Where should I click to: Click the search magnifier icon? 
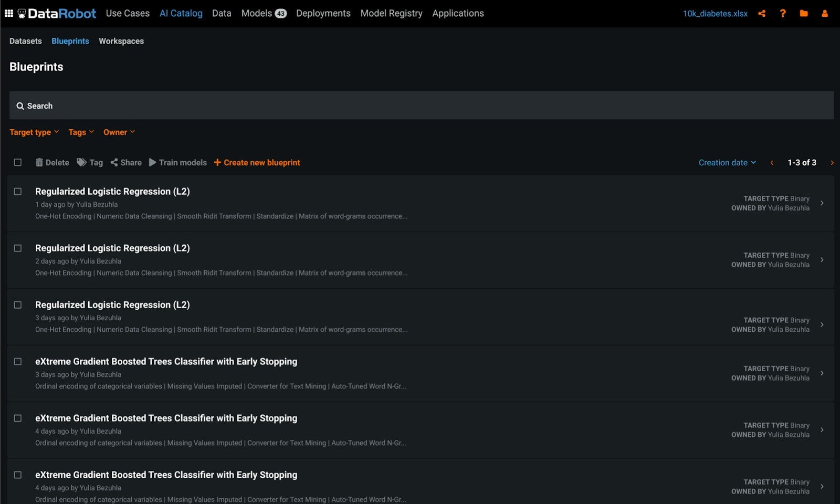coord(20,106)
